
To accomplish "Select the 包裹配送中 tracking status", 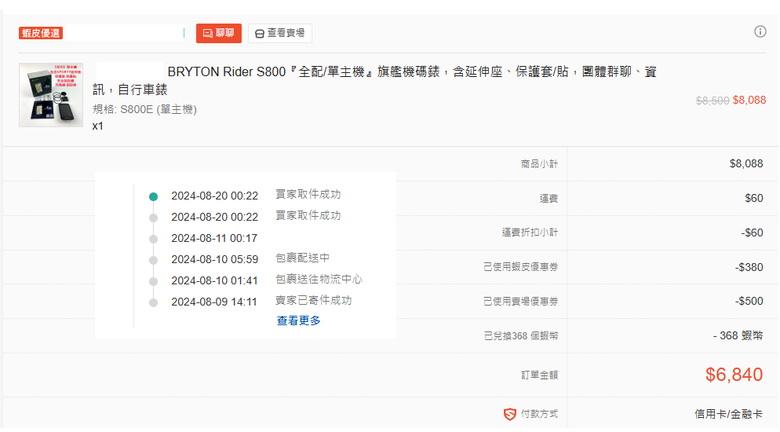I will pos(302,258).
